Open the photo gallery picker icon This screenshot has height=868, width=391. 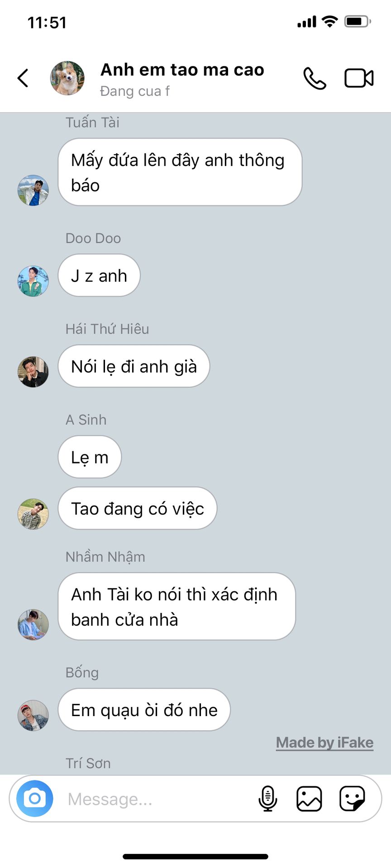[309, 799]
